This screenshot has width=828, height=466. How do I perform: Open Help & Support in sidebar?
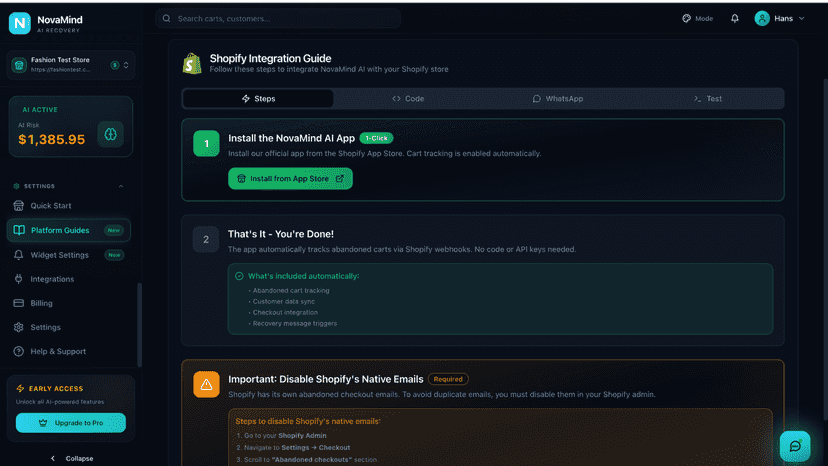pos(69,351)
